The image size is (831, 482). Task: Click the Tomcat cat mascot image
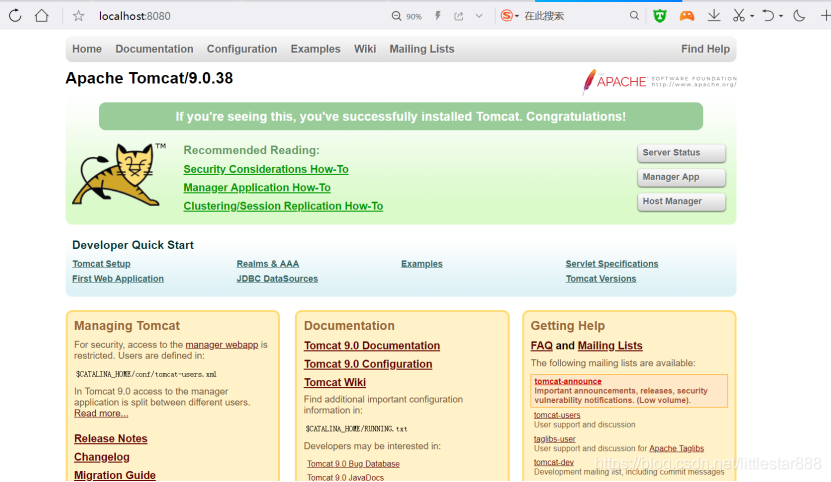(x=118, y=174)
